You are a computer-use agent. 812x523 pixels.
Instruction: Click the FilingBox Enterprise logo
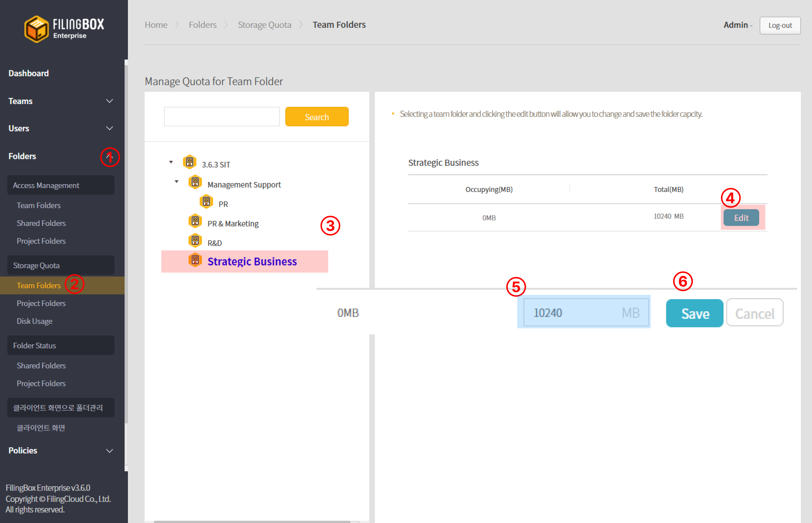pyautogui.click(x=64, y=29)
